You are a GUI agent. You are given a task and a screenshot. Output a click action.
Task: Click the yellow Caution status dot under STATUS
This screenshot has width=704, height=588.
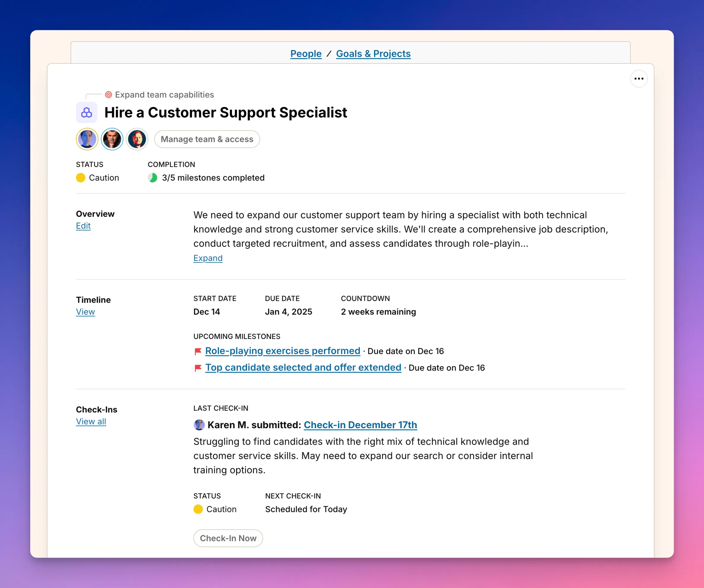coord(80,178)
